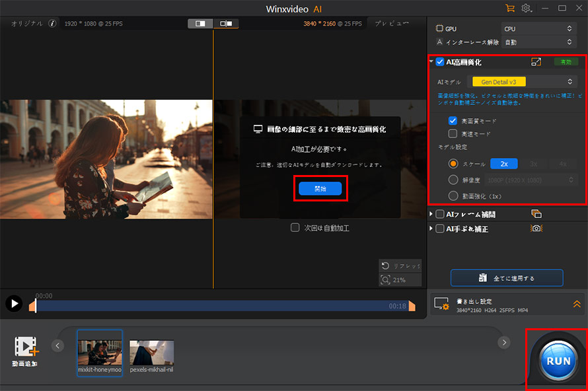Open export settings monitor icon

[441, 304]
